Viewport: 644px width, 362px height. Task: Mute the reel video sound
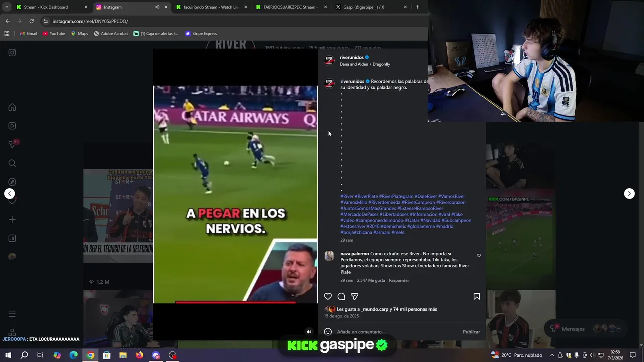click(309, 332)
